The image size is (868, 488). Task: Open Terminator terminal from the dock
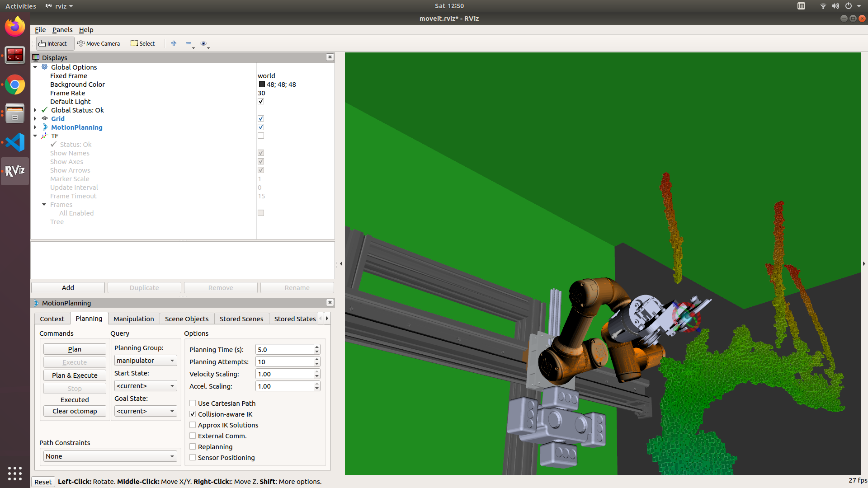(x=15, y=56)
